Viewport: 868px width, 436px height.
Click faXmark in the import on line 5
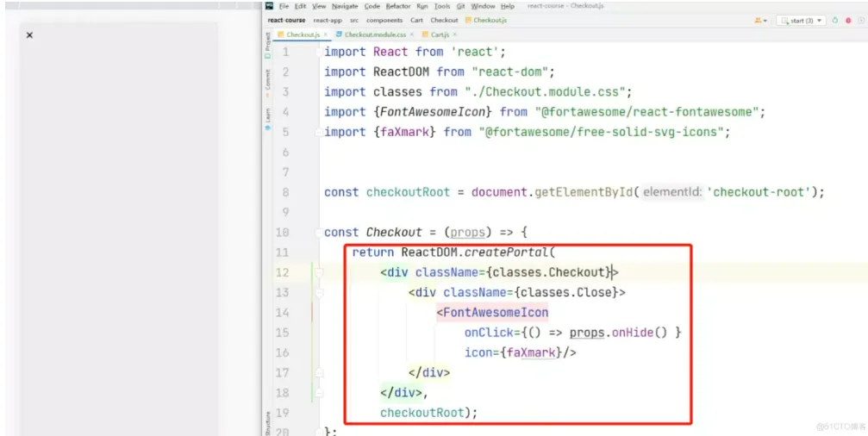(405, 132)
